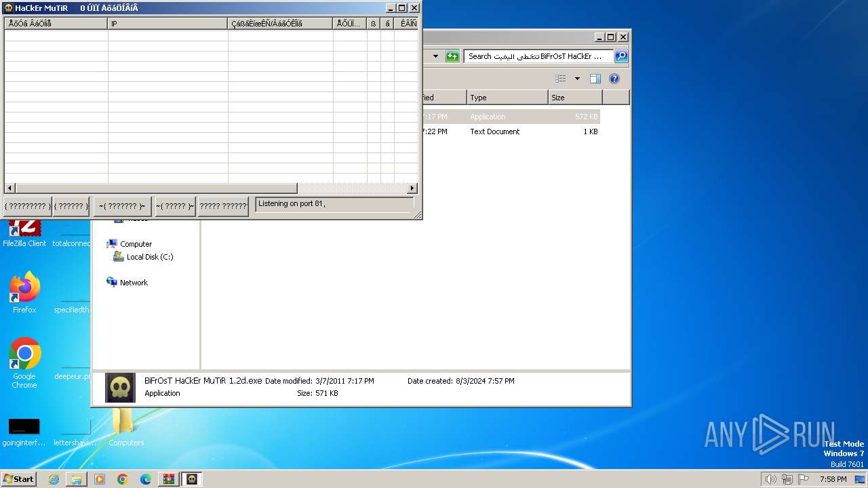868x488 pixels.
Task: Click the horizontal scrollbar thumb in HaCkEr MuTiR
Action: click(x=156, y=188)
